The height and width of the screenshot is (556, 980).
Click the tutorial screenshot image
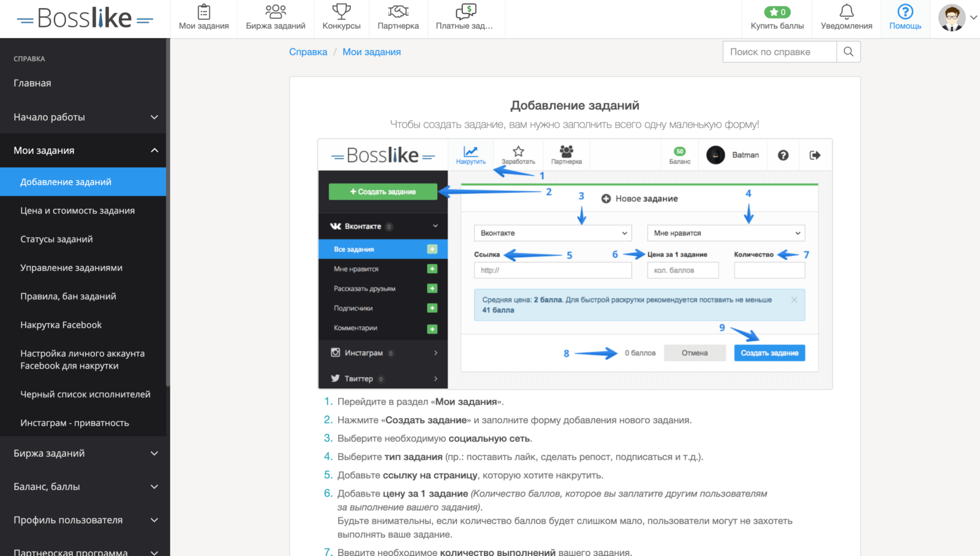tap(575, 264)
